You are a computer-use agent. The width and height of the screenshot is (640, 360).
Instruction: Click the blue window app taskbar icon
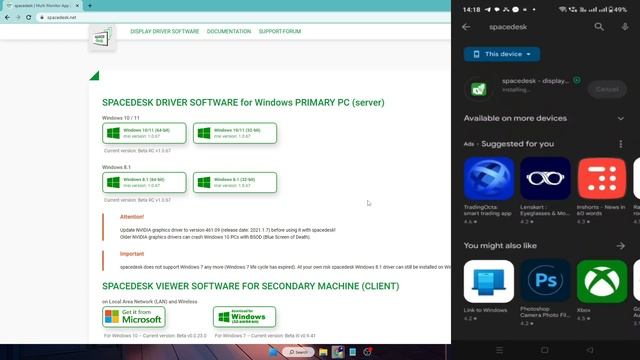tap(353, 352)
